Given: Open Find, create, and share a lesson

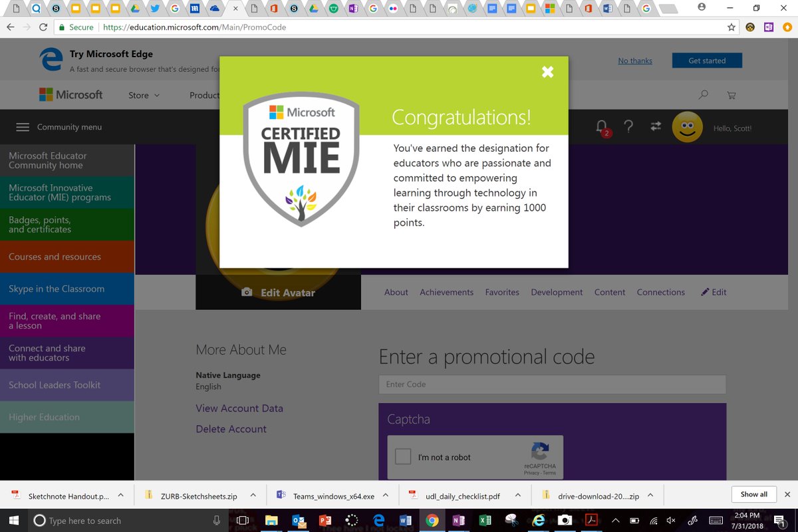Looking at the screenshot, I should (67, 321).
